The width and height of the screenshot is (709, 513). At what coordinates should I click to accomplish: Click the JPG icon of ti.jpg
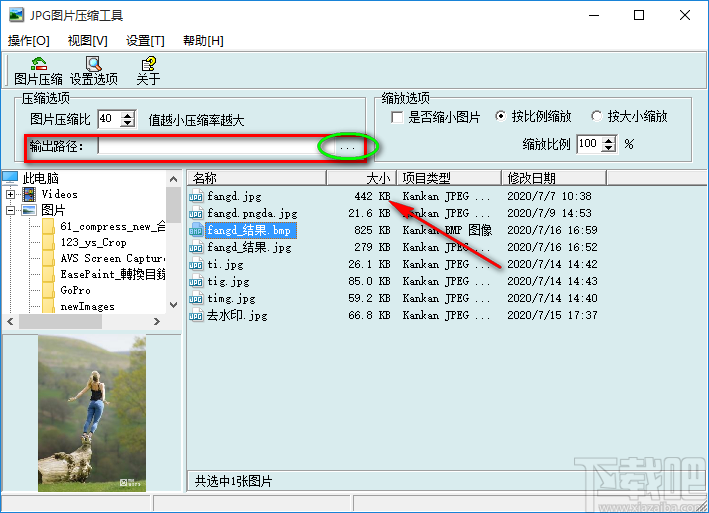coord(196,264)
